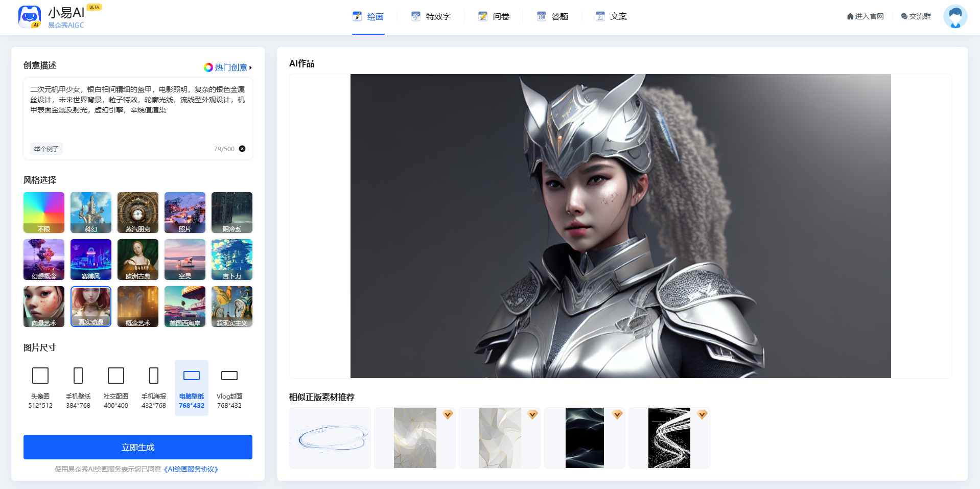Image resolution: width=980 pixels, height=489 pixels.
Task: Select 头像图 512*512 size
Action: click(40, 388)
